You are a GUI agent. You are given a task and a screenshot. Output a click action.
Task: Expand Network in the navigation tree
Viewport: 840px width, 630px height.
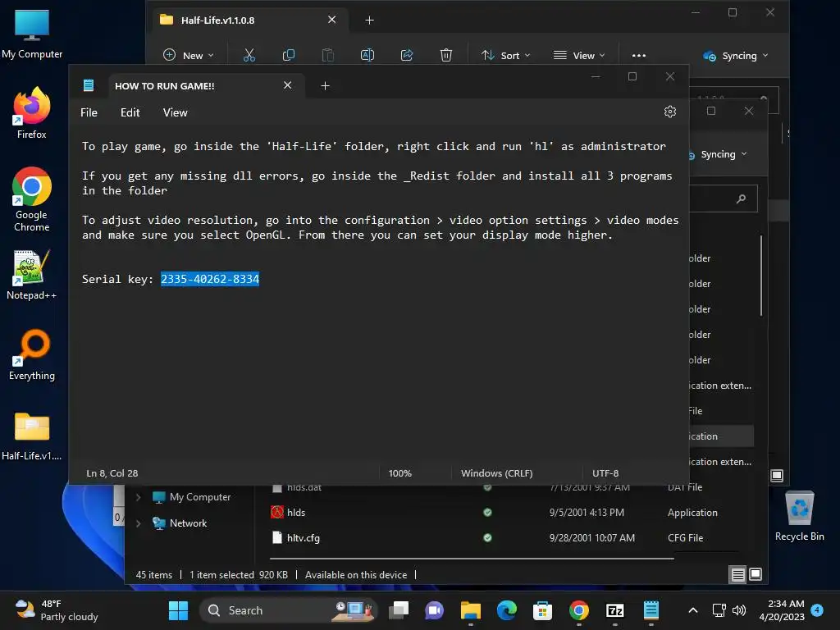138,523
